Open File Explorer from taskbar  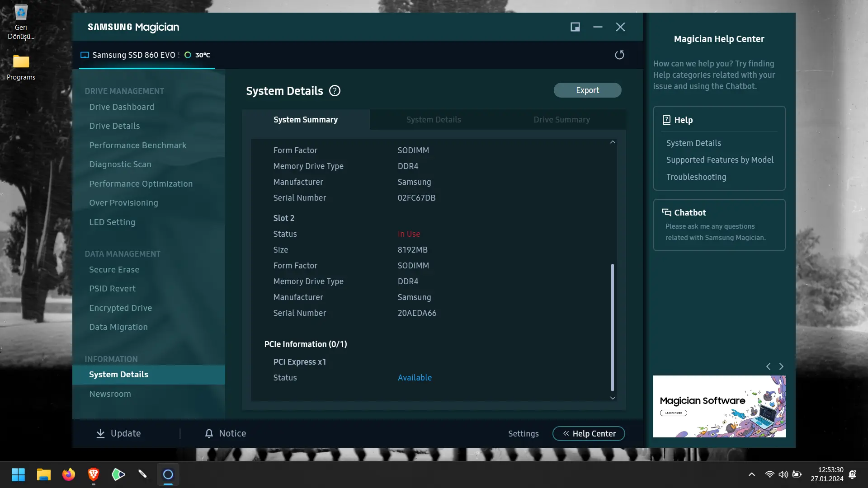[44, 474]
